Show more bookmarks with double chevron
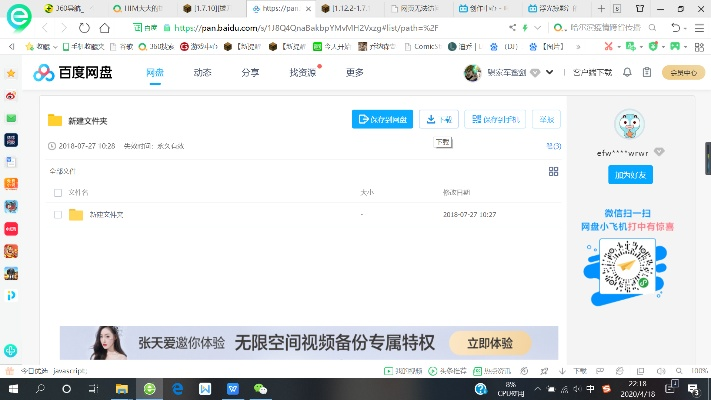The width and height of the screenshot is (711, 400). pos(578,47)
